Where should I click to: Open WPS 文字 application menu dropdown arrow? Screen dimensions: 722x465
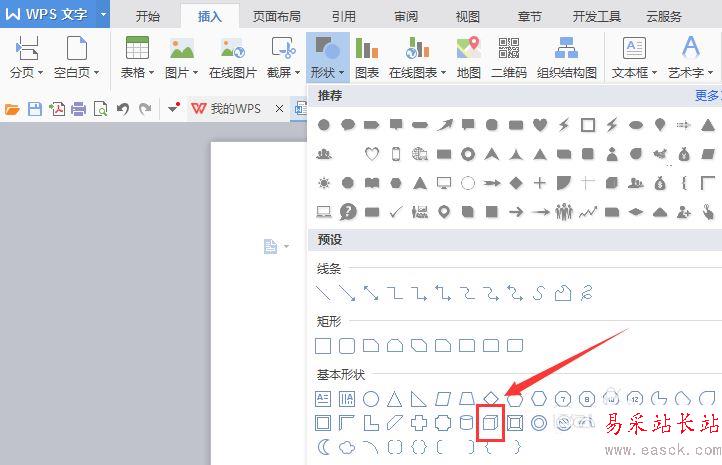pyautogui.click(x=103, y=14)
